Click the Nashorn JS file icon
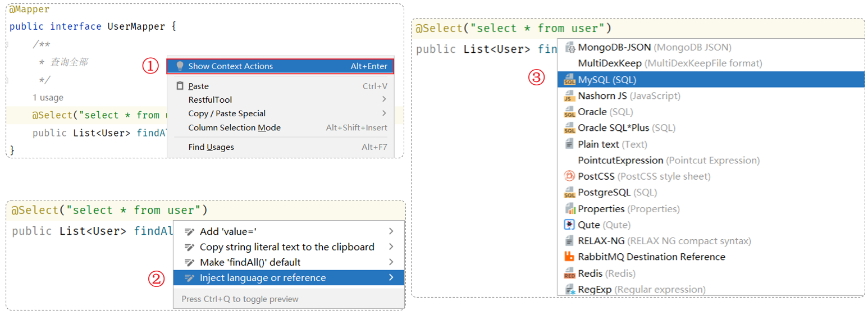 (x=569, y=96)
